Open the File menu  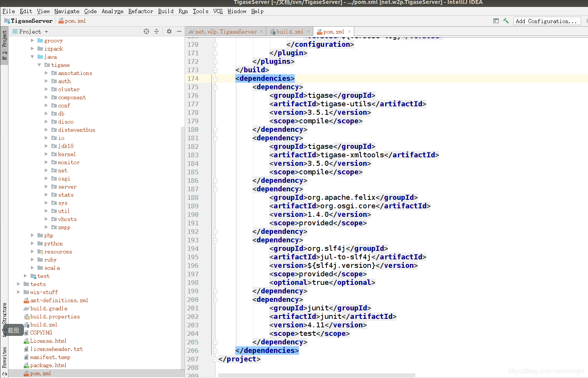pos(8,11)
